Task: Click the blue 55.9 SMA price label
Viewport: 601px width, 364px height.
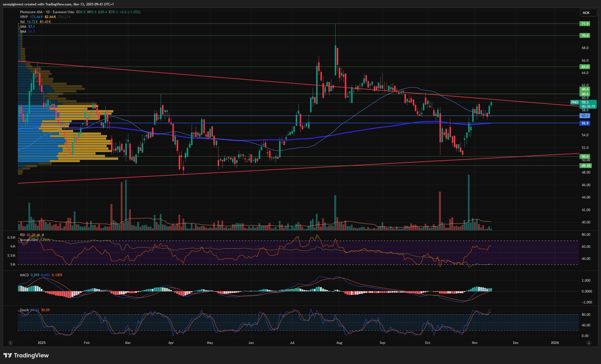Action: click(x=585, y=123)
